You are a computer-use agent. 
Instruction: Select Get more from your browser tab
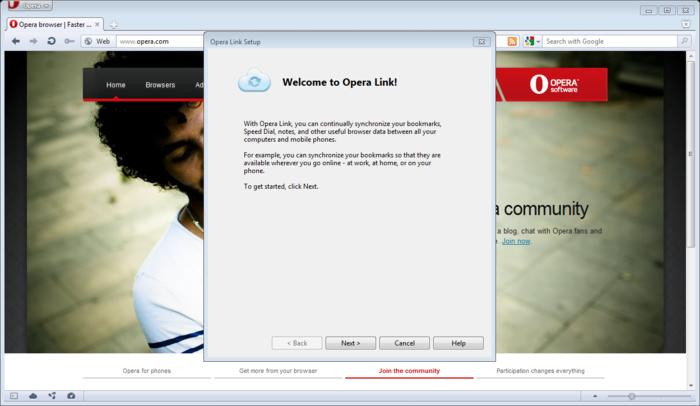(x=278, y=371)
